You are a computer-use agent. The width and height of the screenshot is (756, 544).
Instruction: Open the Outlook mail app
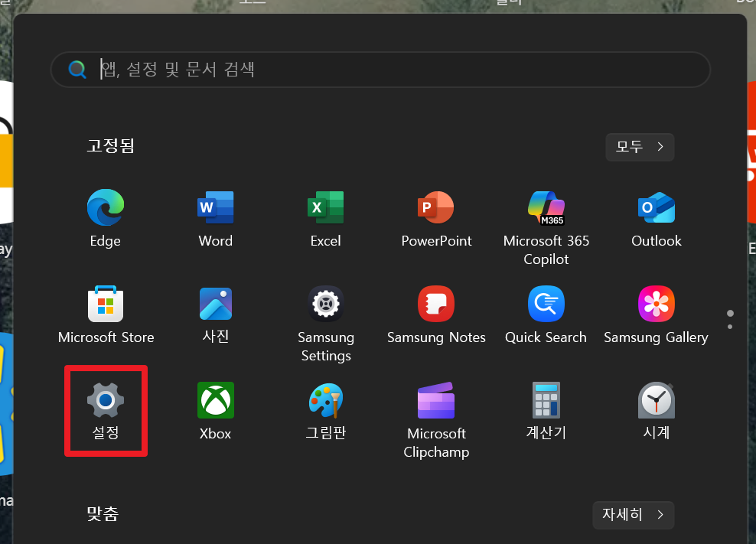(x=657, y=219)
